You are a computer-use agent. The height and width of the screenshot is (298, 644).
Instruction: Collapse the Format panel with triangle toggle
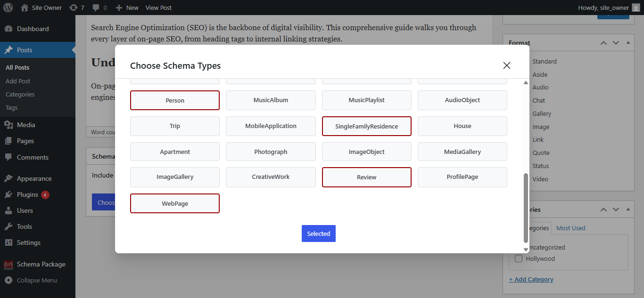coord(628,43)
